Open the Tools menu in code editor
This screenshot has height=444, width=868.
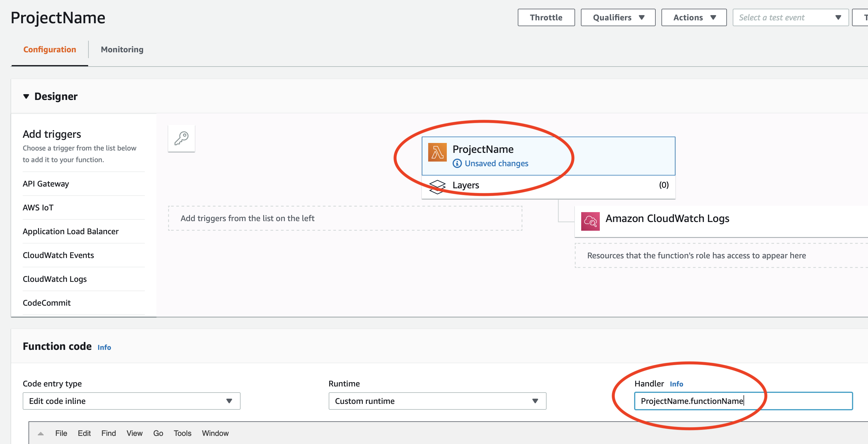point(182,433)
